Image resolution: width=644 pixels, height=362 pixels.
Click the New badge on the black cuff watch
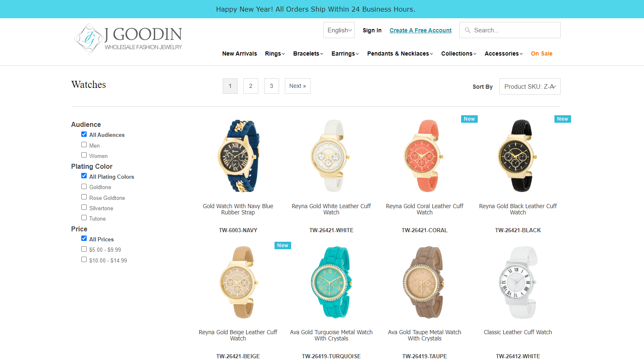tap(562, 119)
